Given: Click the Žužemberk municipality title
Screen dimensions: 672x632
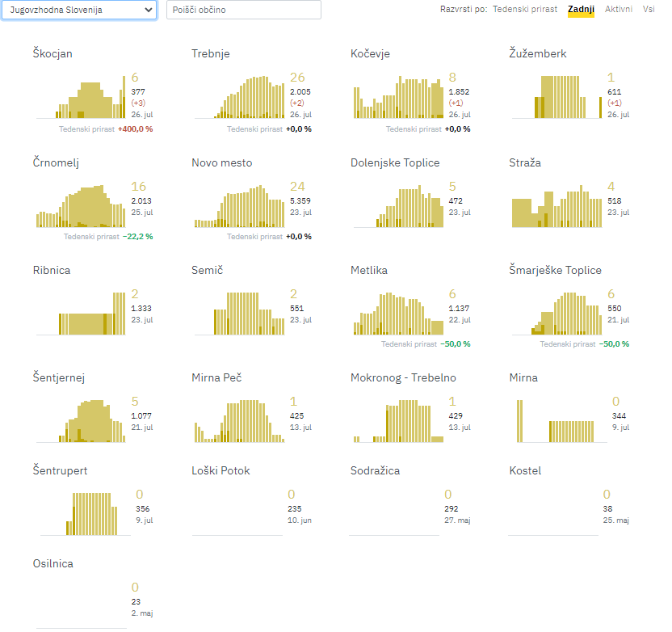Looking at the screenshot, I should pos(538,53).
